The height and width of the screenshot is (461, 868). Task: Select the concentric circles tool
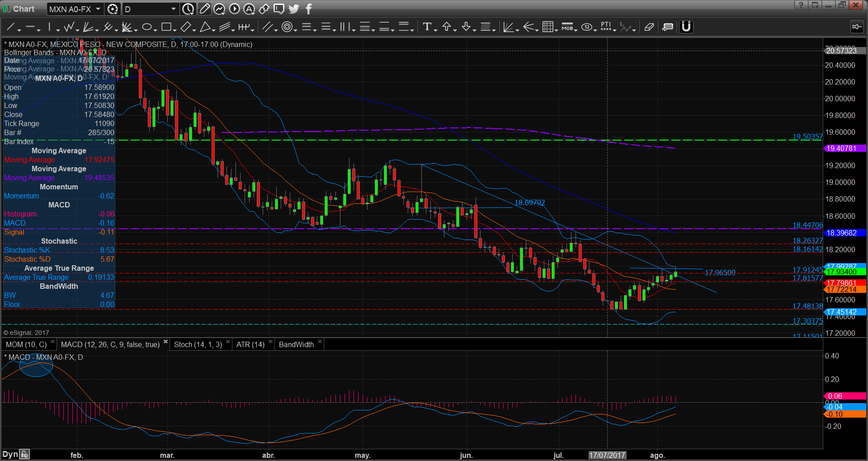tap(287, 27)
